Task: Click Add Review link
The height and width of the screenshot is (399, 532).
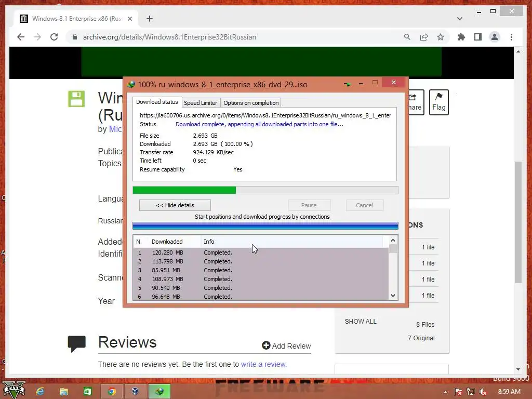Action: click(286, 345)
